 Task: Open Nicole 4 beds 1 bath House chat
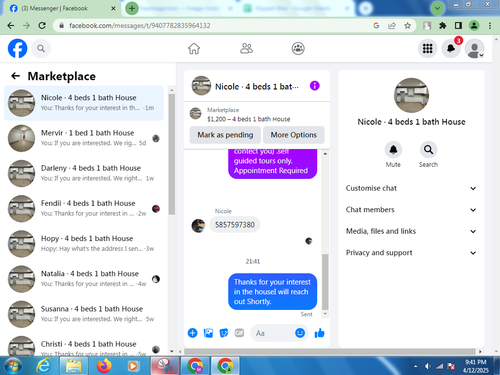pos(84,103)
